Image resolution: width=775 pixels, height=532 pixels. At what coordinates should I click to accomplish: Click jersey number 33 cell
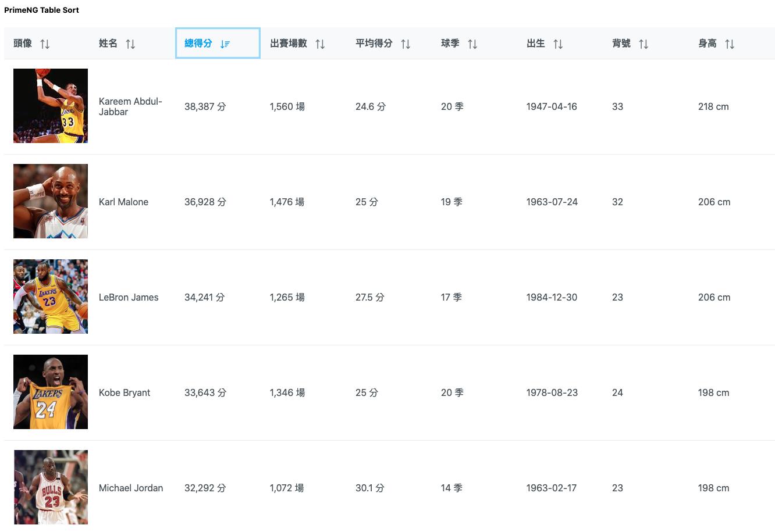click(618, 107)
